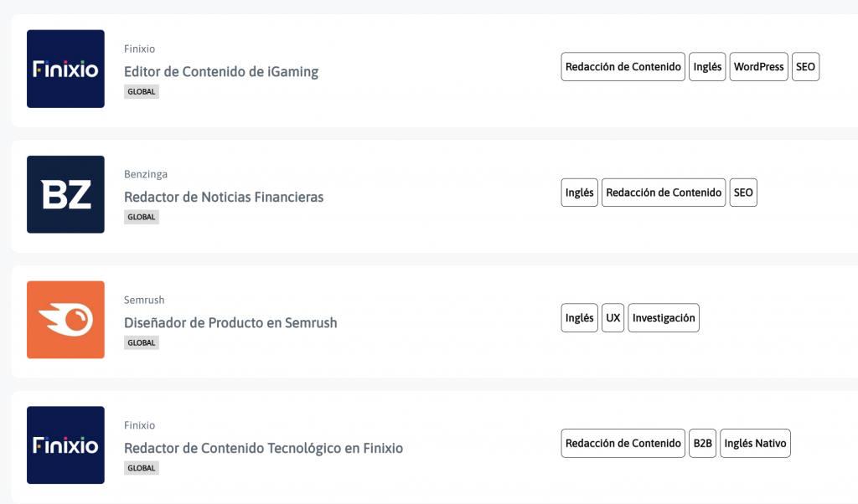Click the Finixio logo on Tecnológico listing
Image resolution: width=858 pixels, height=504 pixels.
(65, 445)
